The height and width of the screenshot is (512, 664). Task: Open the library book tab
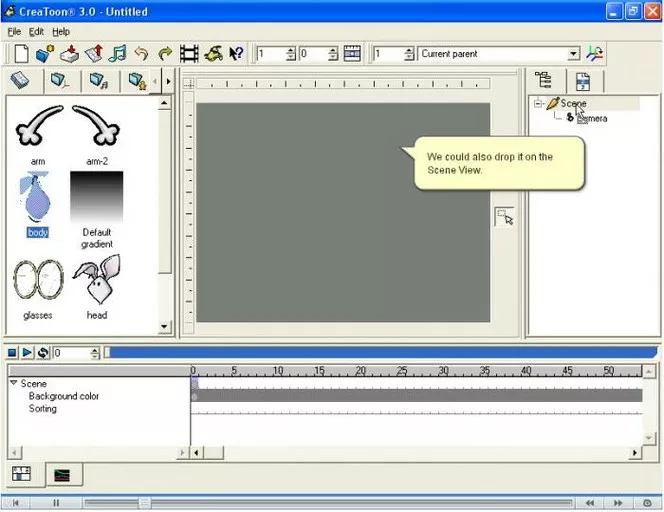(20, 81)
